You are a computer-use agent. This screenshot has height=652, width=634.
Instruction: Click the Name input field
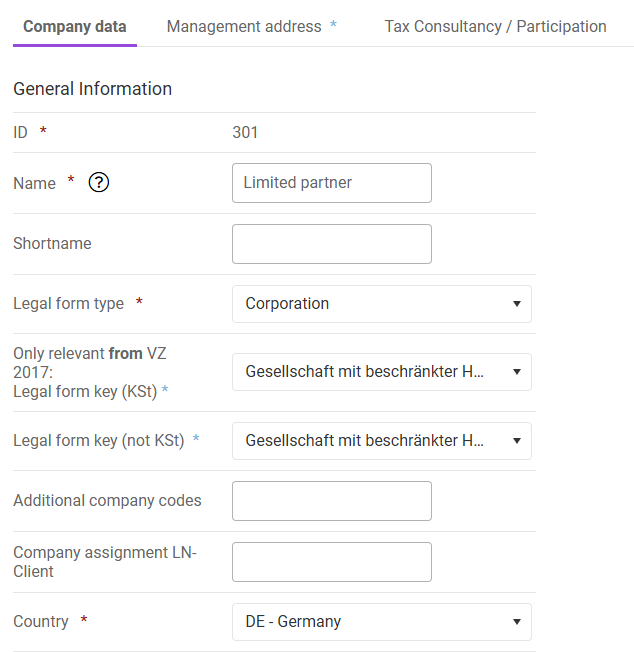click(332, 183)
